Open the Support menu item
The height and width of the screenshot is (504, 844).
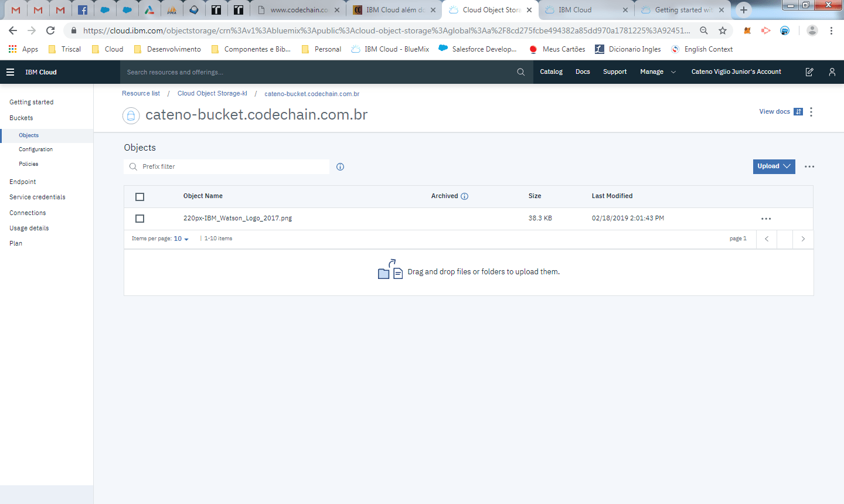[615, 72]
